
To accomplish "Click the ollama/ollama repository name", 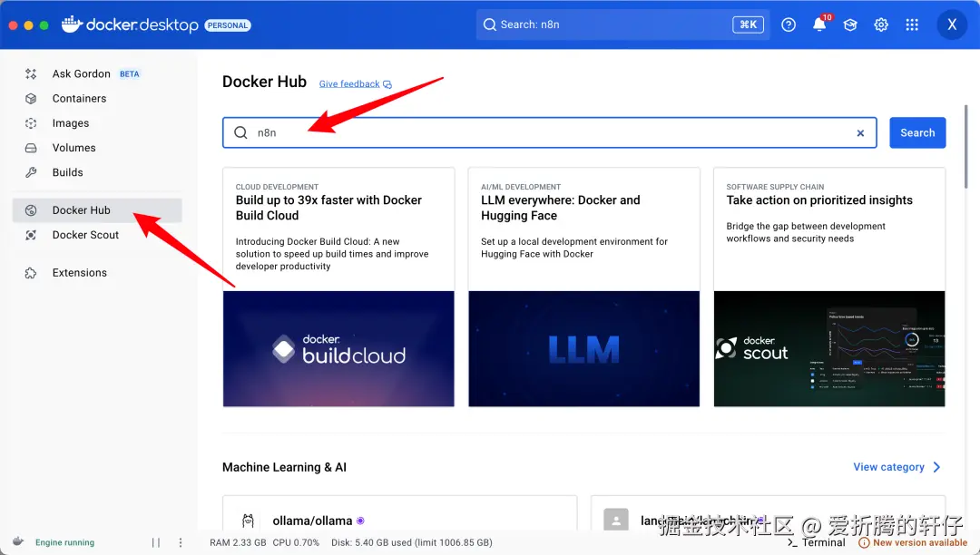I will (x=312, y=521).
